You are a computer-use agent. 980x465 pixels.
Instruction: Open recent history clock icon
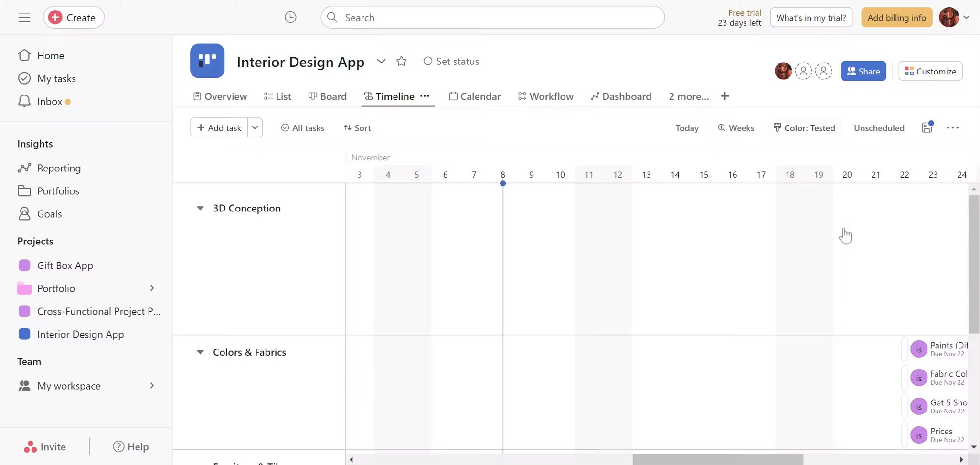coord(290,18)
